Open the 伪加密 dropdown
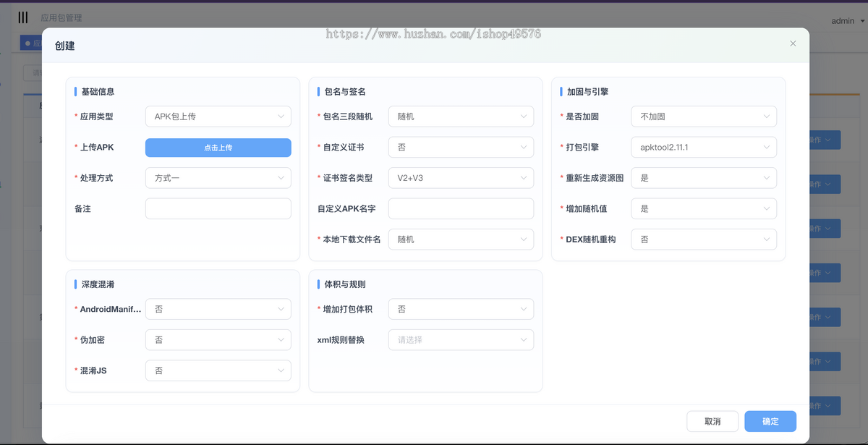The height and width of the screenshot is (445, 868). [x=218, y=340]
